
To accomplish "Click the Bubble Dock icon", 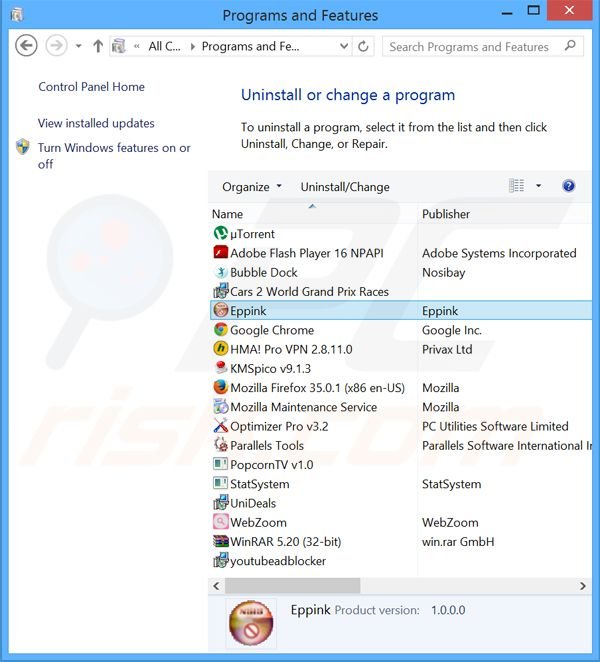I will pyautogui.click(x=220, y=272).
